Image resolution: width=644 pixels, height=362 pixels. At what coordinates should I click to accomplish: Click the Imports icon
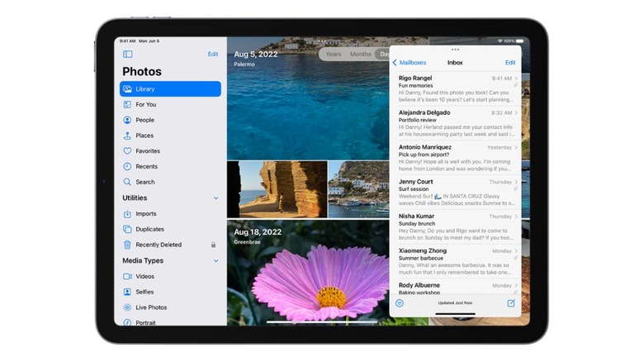coord(127,214)
